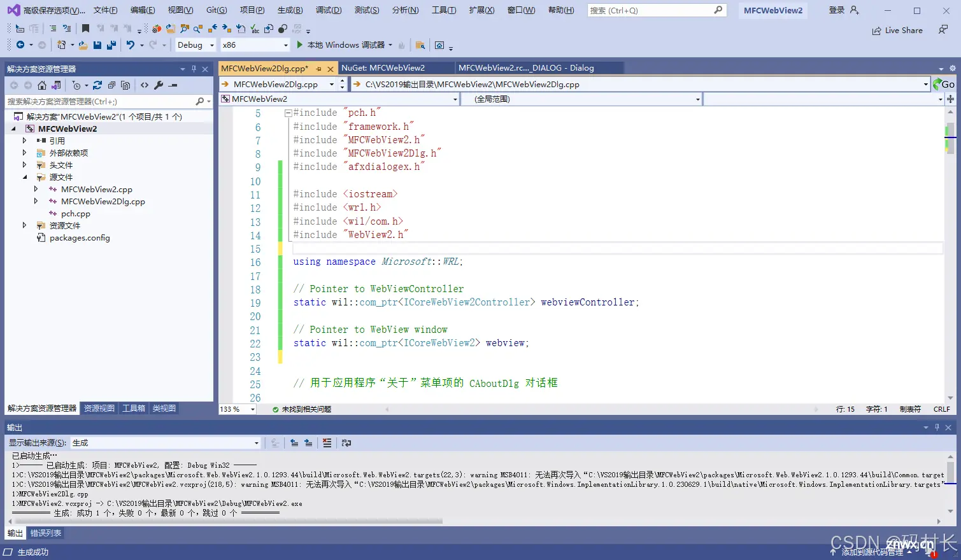Click the account person icon beside 登录

coord(855,10)
